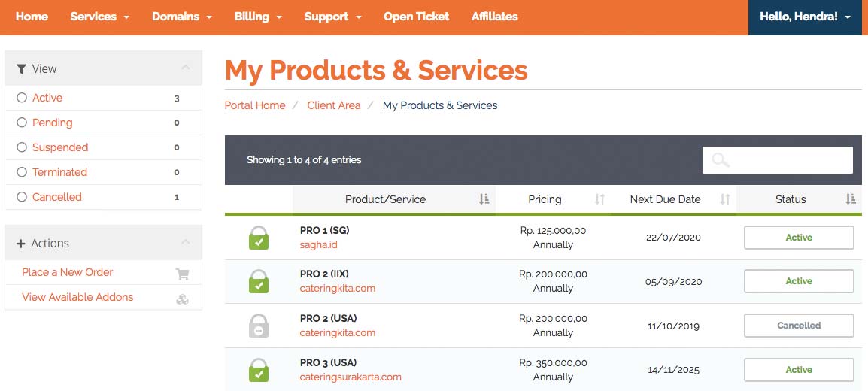Click the Active status button for PRO 1 (SG)

tap(799, 238)
